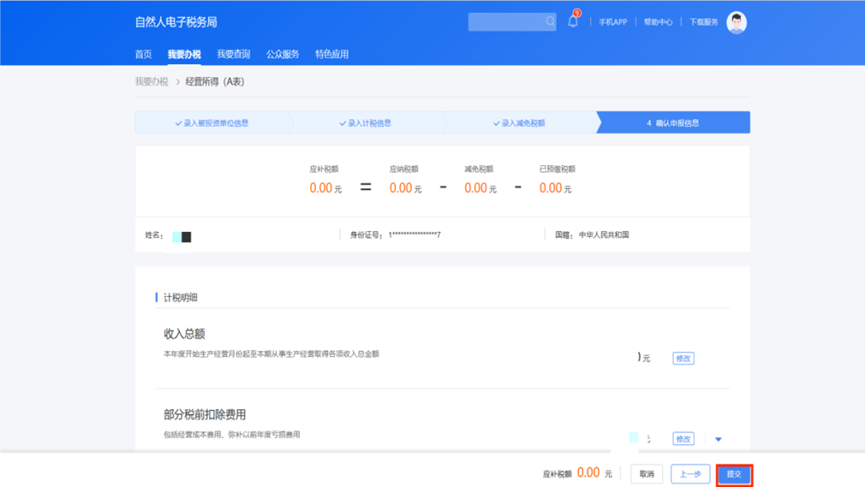Click the 自然人电子税务局 site title
This screenshot has height=487, width=865.
[x=176, y=21]
